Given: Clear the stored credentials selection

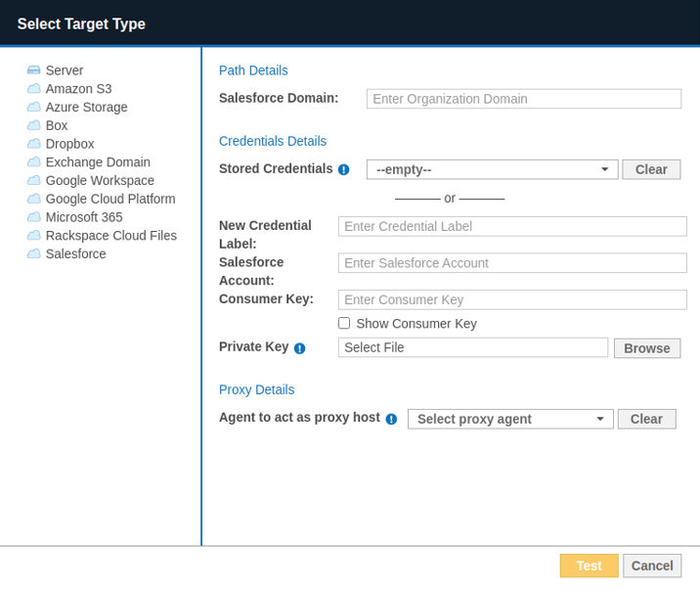Looking at the screenshot, I should coord(650,169).
